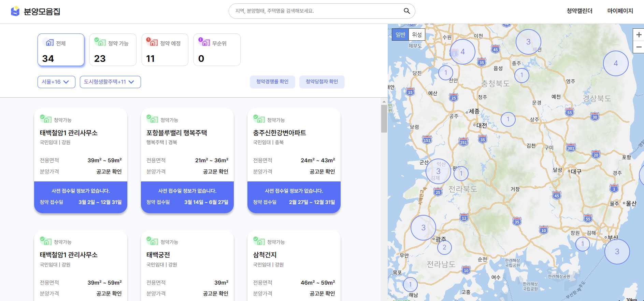The image size is (644, 301).
Task: Click map cluster 3 near 부산
Action: point(617,251)
